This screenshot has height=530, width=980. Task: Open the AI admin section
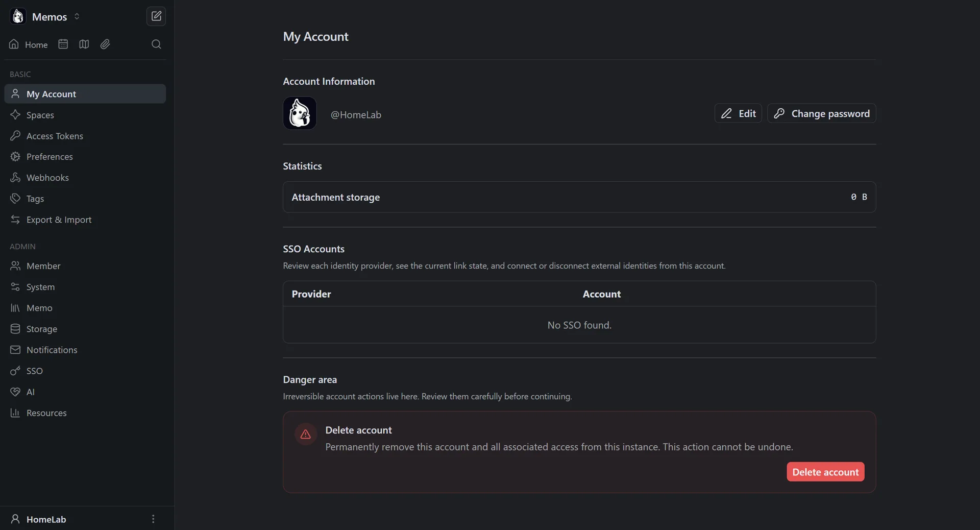coord(85,392)
